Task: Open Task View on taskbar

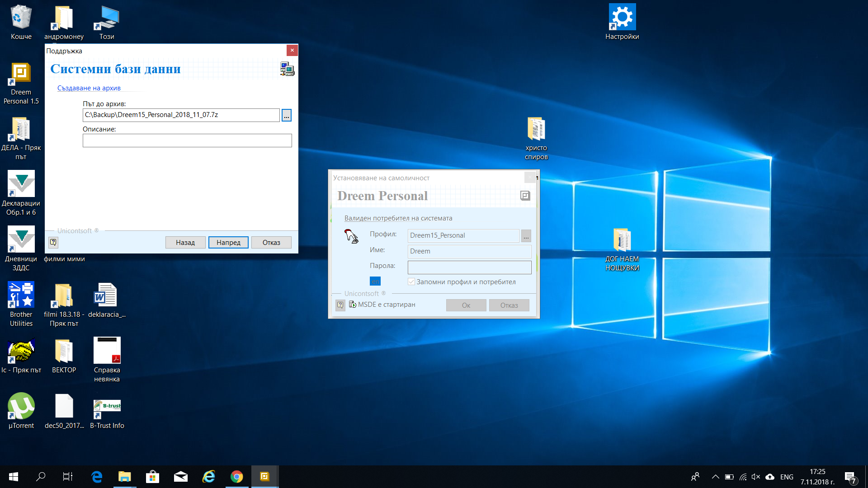Action: point(68,477)
